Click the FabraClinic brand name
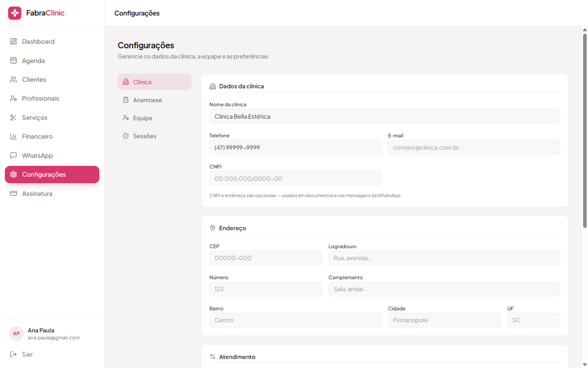588x368 pixels. [45, 13]
